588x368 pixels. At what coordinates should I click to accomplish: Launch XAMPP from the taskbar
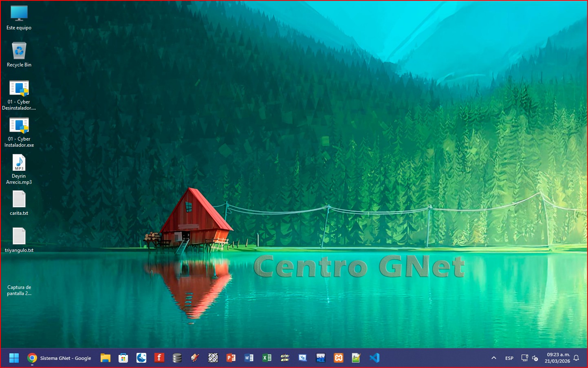point(339,358)
